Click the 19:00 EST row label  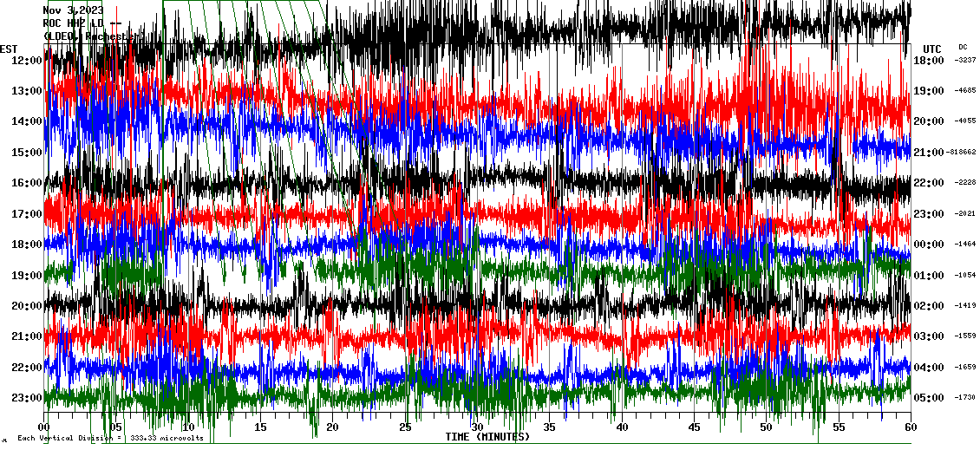(26, 275)
